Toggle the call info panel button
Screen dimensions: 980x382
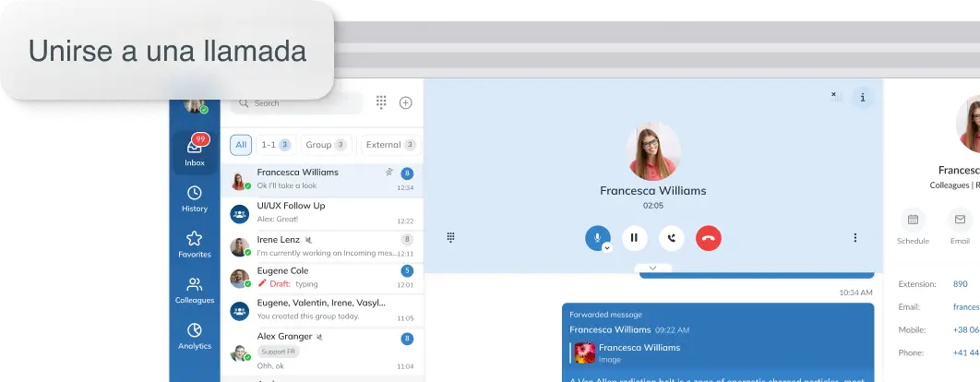click(863, 97)
